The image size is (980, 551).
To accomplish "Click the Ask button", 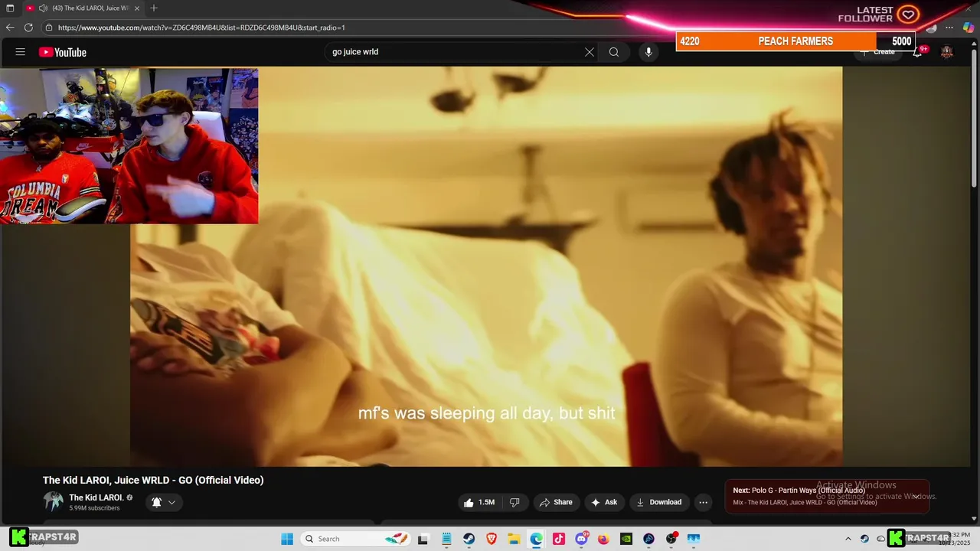I will pyautogui.click(x=604, y=502).
